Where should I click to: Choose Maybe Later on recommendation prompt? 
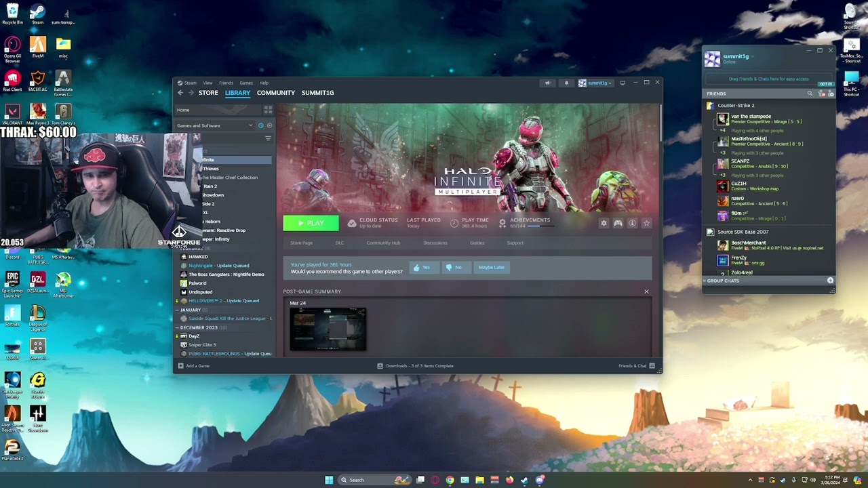[x=492, y=267]
